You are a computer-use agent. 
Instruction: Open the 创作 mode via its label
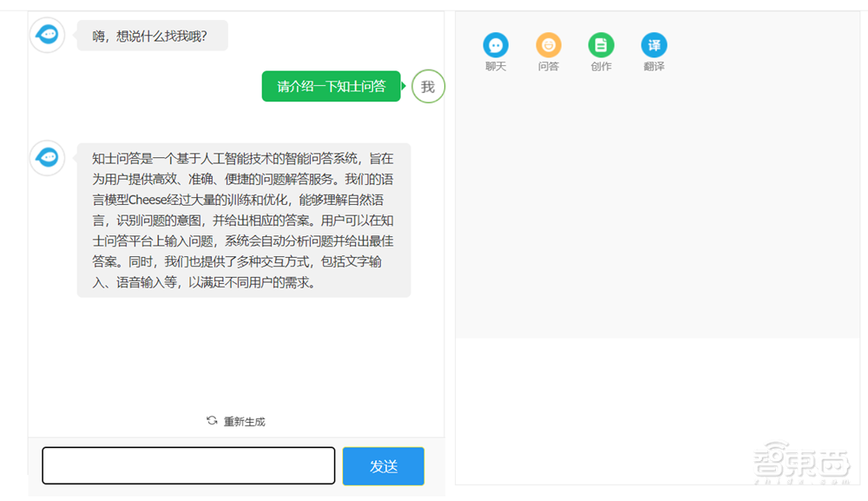[x=601, y=65]
